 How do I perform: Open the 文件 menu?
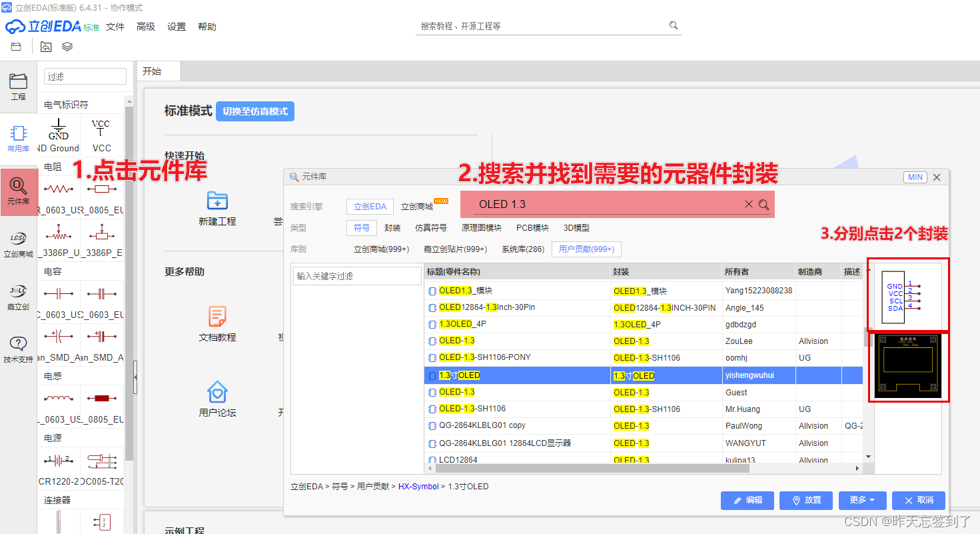click(x=115, y=27)
